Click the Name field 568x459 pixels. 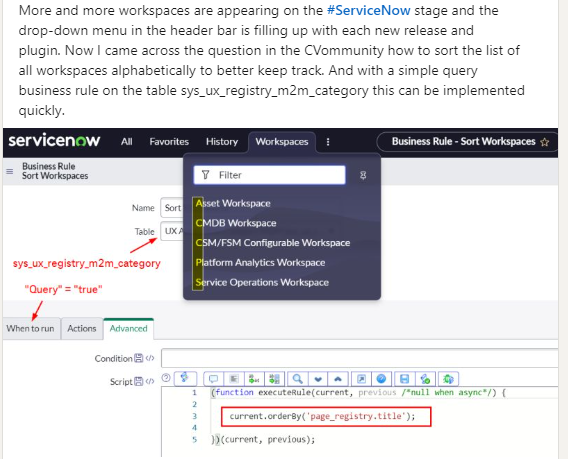point(172,208)
